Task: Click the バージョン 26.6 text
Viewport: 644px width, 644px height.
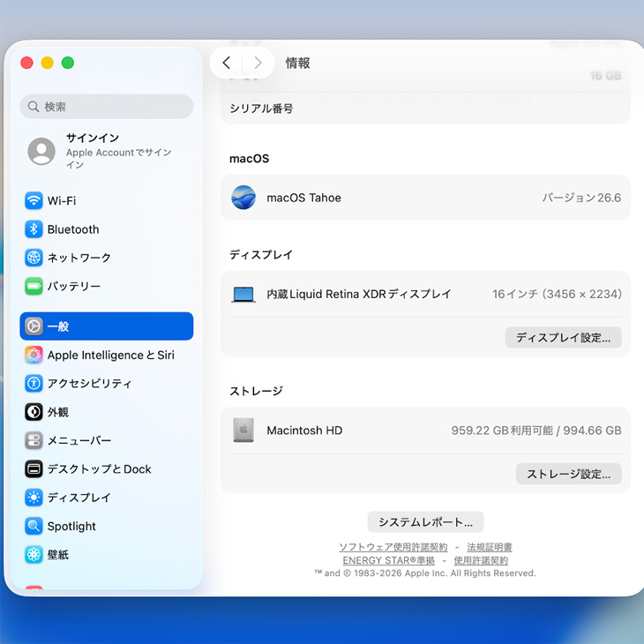Action: pos(581,198)
